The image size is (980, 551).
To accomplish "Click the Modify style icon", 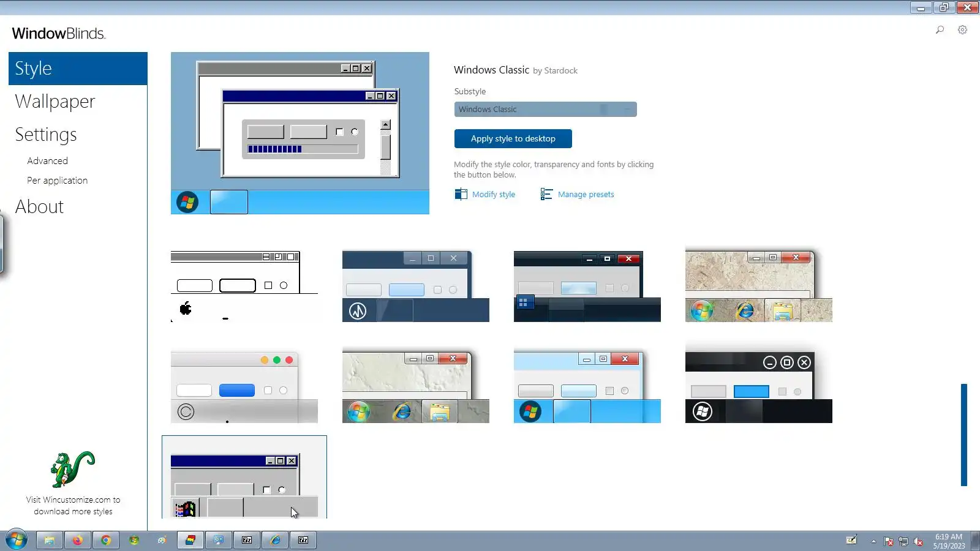I will click(x=461, y=194).
